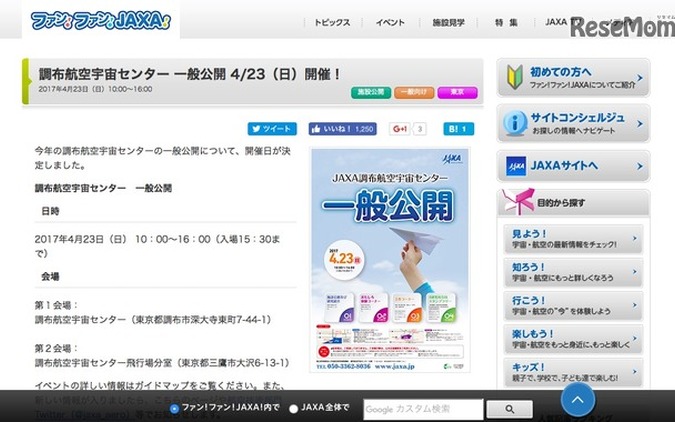Open the 施設見学 menu item
675x422 pixels.
coord(448,22)
